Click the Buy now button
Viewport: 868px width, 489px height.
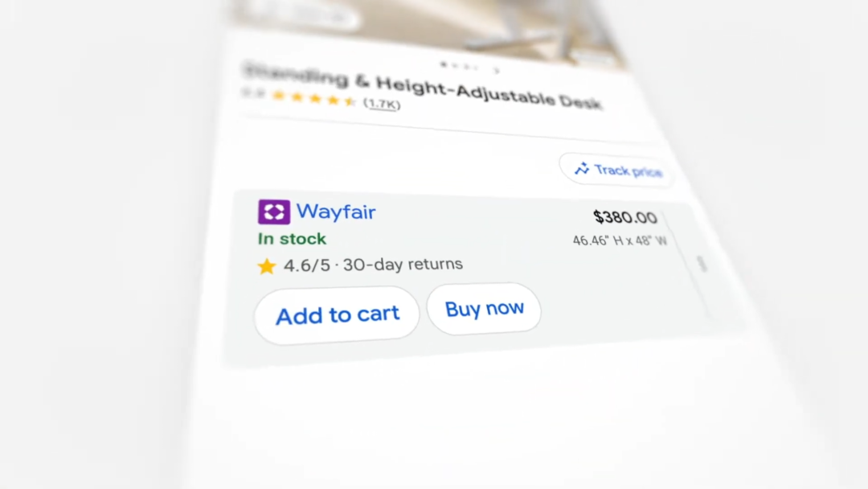click(x=484, y=309)
